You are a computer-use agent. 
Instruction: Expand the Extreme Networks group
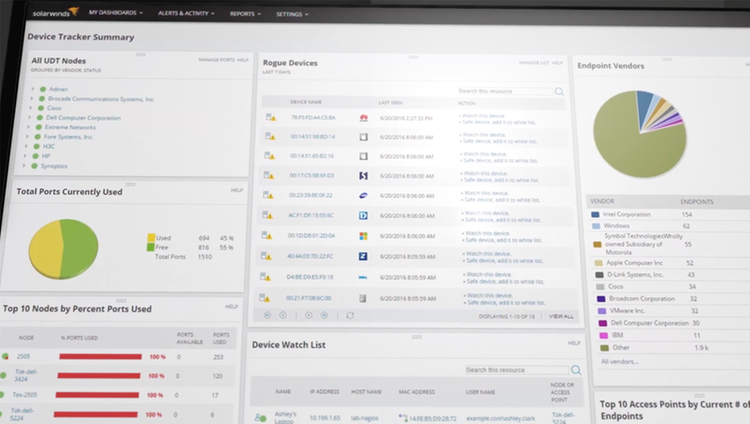[x=29, y=127]
